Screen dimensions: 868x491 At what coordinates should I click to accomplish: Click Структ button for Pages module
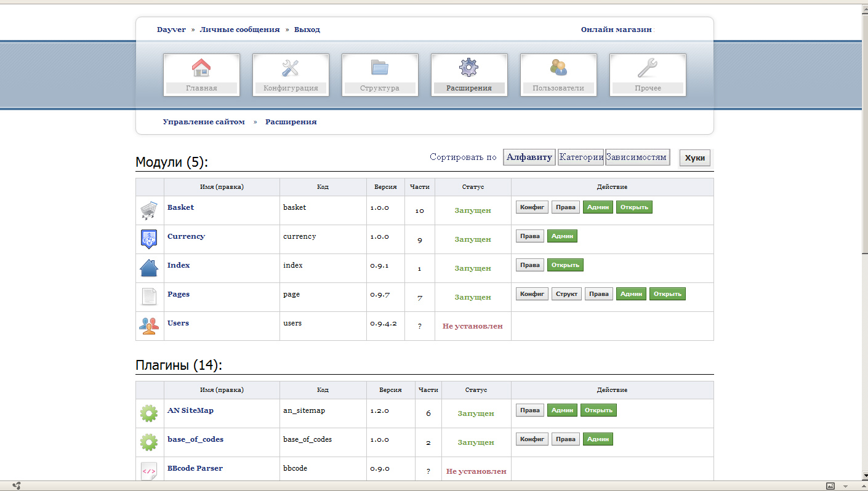click(566, 294)
